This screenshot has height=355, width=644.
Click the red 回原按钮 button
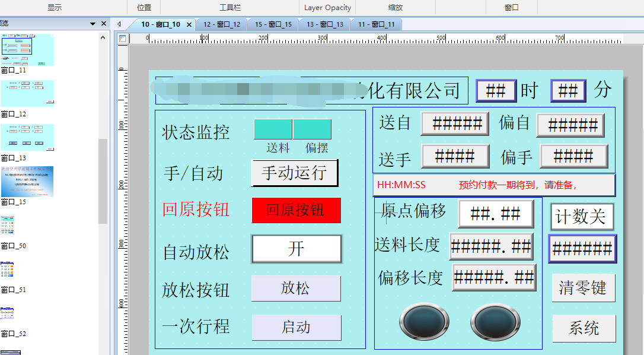296,210
